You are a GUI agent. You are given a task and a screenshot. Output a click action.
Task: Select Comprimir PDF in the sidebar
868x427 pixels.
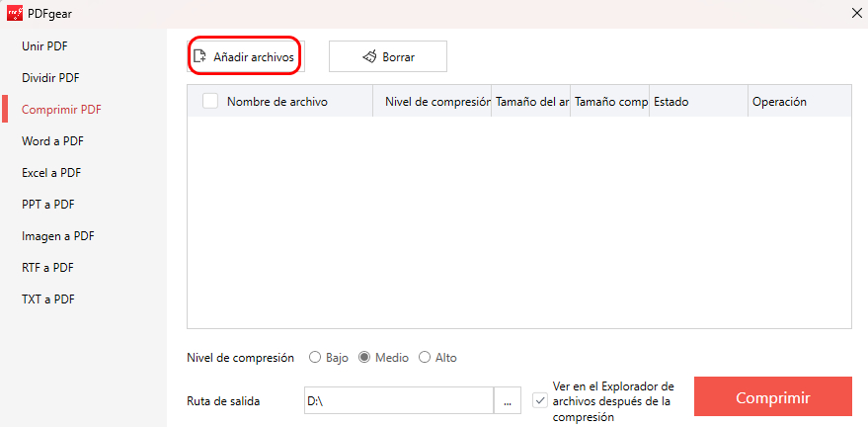coord(61,110)
